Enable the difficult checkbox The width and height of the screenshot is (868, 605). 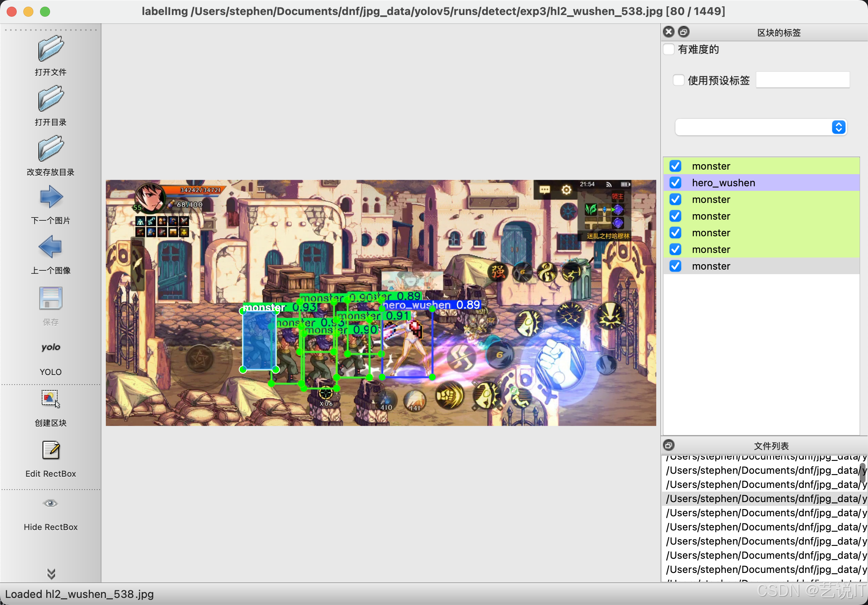tap(669, 50)
